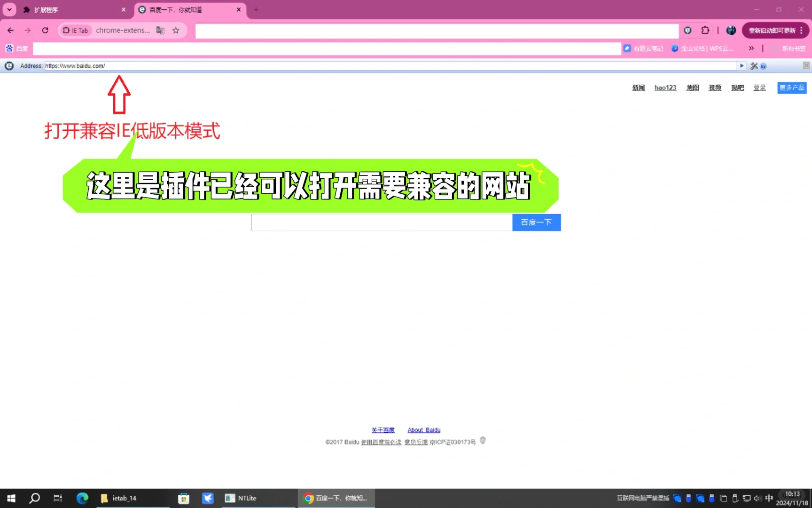Image resolution: width=812 pixels, height=508 pixels.
Task: Close the 扩展程序 tab
Action: point(124,9)
